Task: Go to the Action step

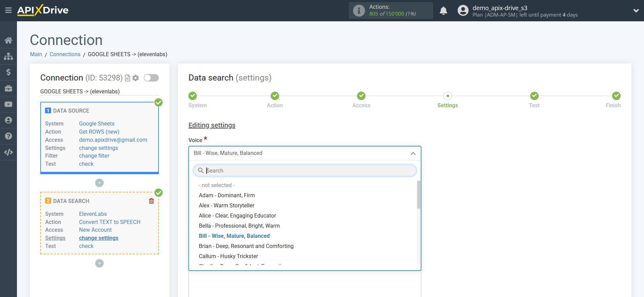Action: pyautogui.click(x=275, y=96)
